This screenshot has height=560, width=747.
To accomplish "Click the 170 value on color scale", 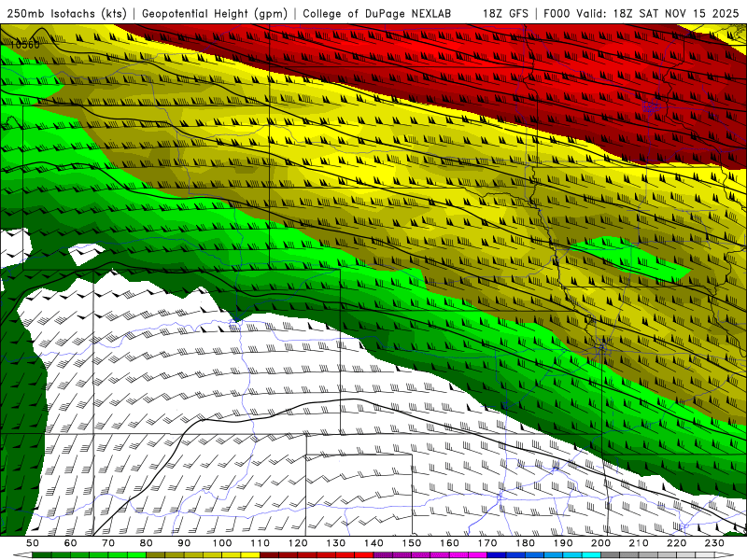I will [487, 543].
